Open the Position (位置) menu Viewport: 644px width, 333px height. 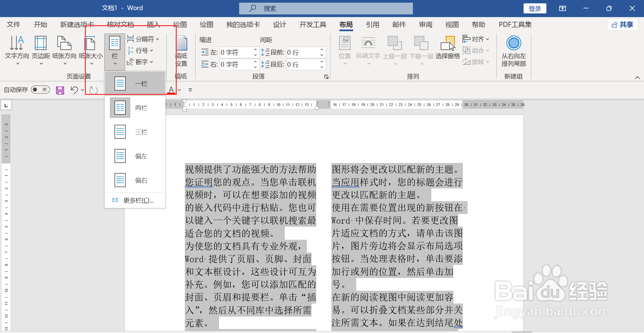(x=345, y=50)
